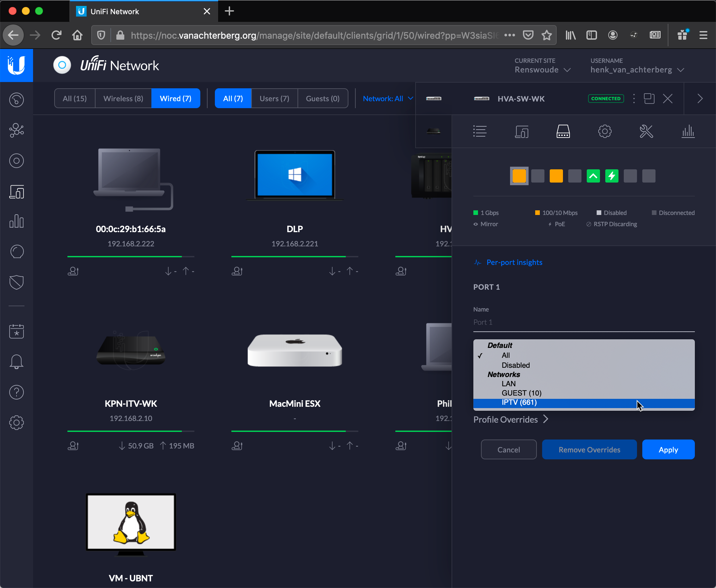Viewport: 716px width, 588px height.
Task: Open Statistics from the left sidebar
Action: (x=16, y=221)
